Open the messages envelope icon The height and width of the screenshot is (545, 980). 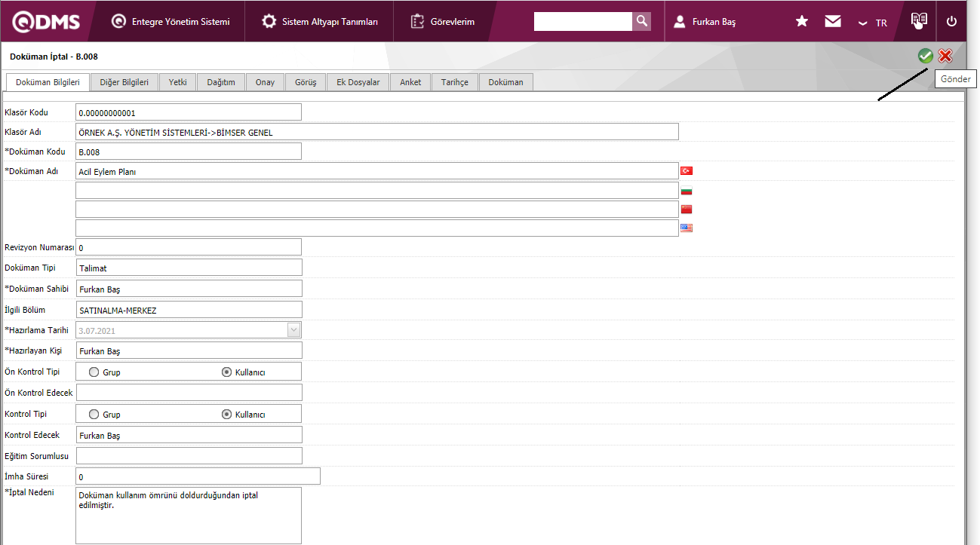tap(833, 22)
